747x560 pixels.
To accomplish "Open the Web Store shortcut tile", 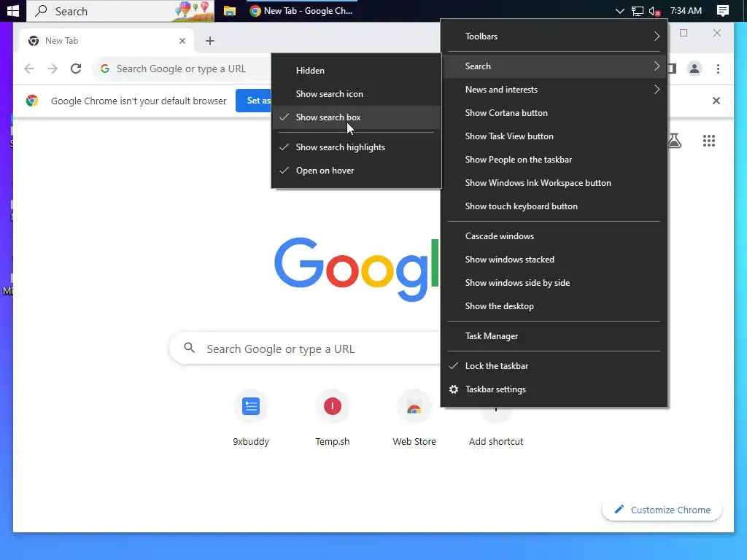I will [414, 419].
